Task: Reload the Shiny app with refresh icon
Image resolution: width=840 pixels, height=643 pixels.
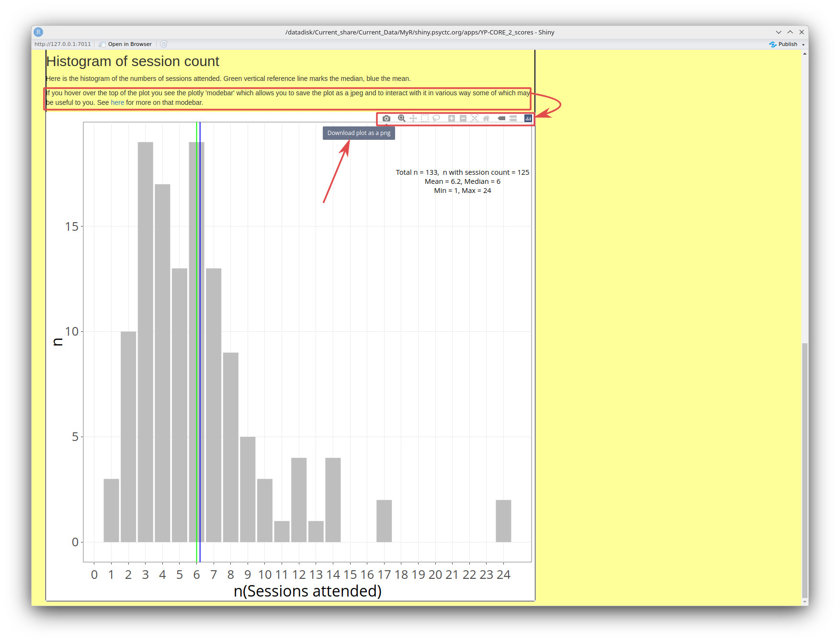Action: point(164,44)
